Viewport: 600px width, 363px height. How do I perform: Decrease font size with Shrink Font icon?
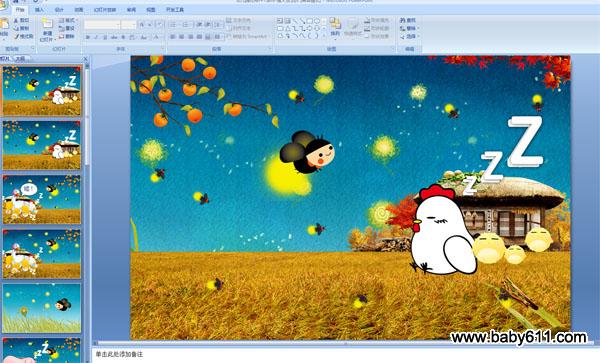point(150,25)
